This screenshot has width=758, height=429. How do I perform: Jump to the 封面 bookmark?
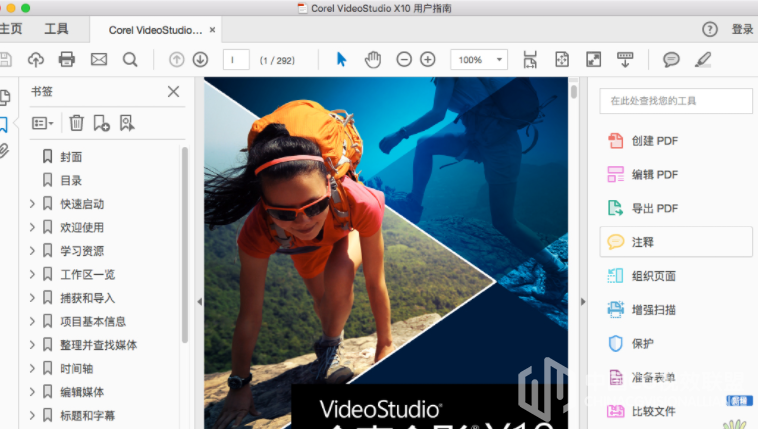coord(71,157)
